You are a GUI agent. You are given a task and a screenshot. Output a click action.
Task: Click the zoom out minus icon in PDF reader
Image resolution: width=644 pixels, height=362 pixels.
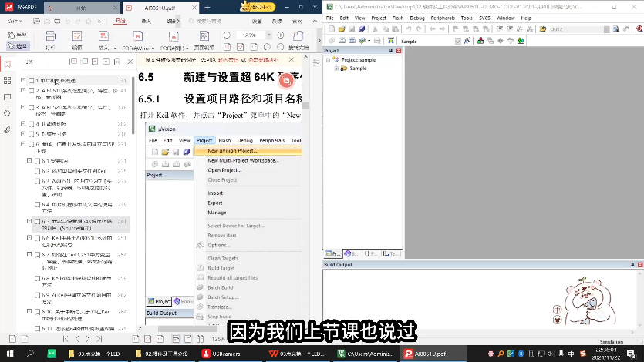(x=227, y=35)
